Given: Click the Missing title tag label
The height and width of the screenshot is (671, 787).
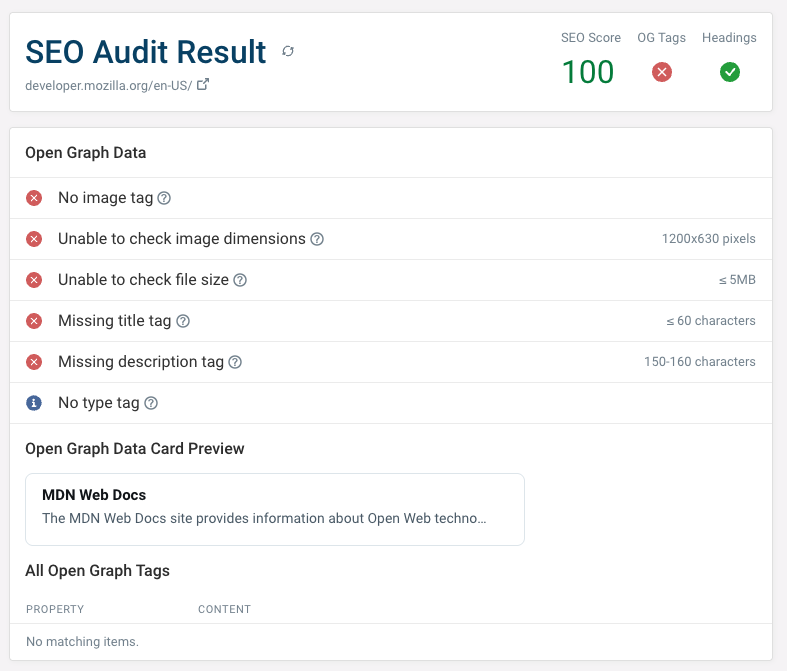Looking at the screenshot, I should point(115,321).
